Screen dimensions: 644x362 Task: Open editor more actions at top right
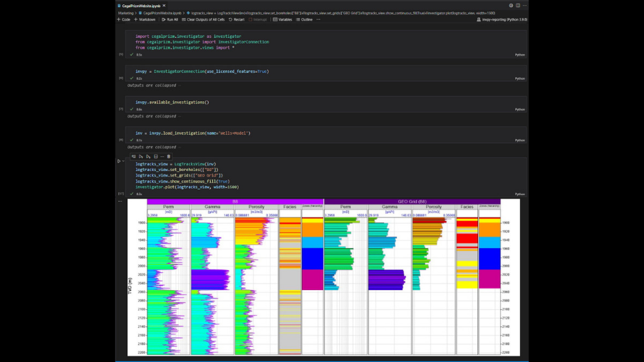(x=524, y=6)
